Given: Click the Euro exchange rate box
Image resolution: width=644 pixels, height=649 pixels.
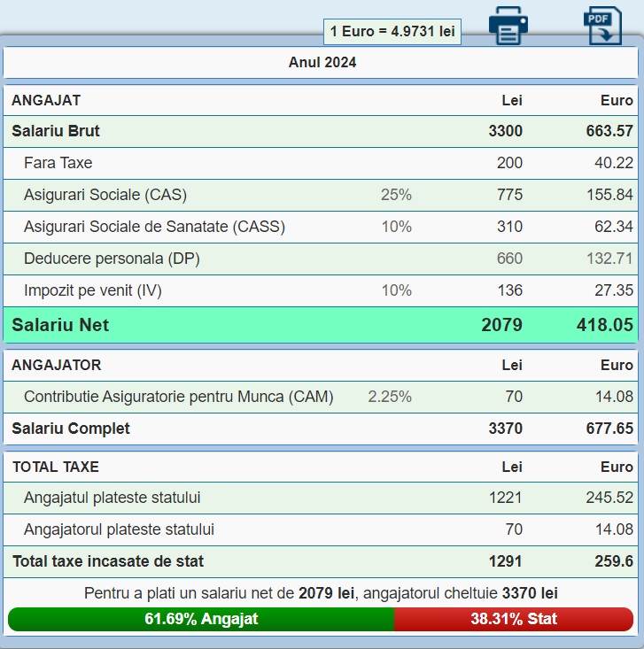Looking at the screenshot, I should point(392,32).
